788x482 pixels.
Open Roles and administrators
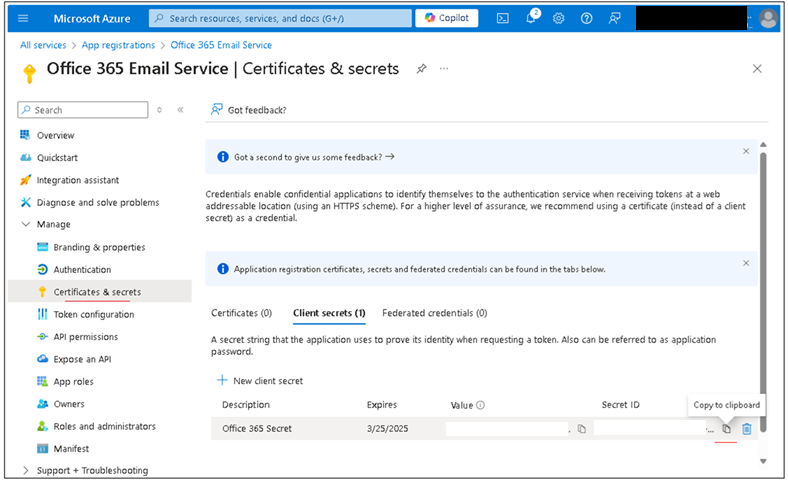click(x=104, y=426)
